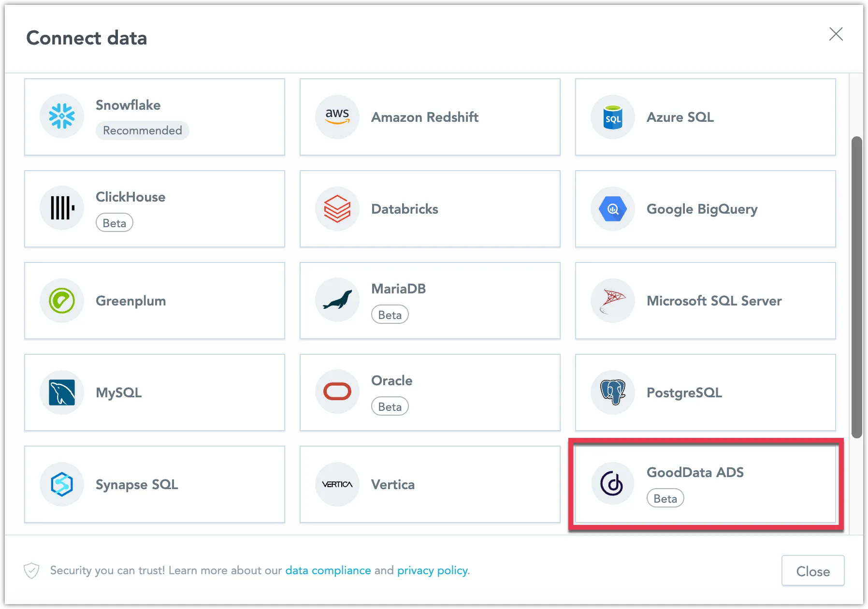The height and width of the screenshot is (609, 868).
Task: Select the Azure SQL database icon
Action: [612, 116]
